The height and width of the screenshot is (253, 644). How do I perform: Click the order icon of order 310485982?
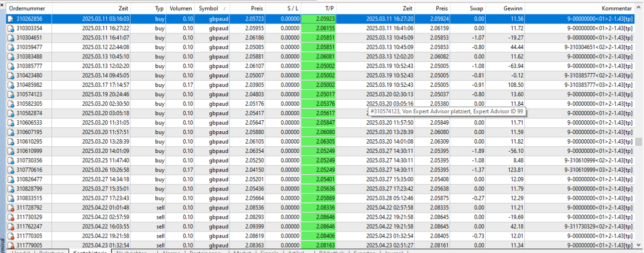[x=10, y=85]
